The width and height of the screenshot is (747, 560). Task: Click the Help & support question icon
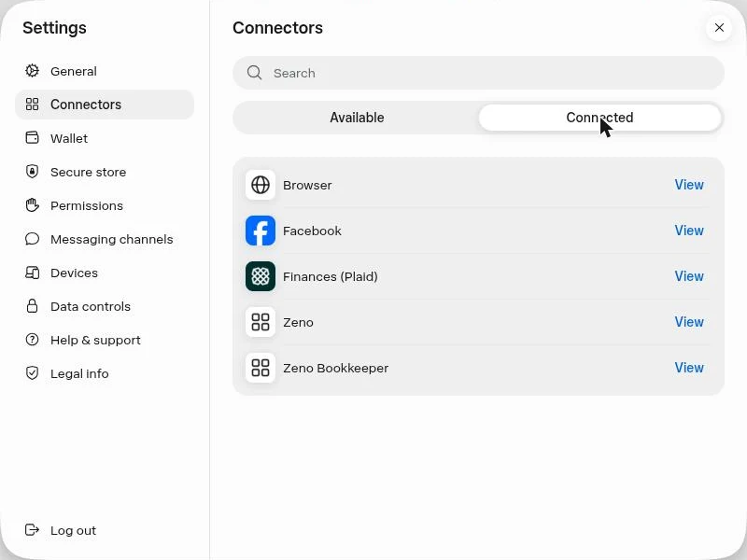click(x=32, y=340)
